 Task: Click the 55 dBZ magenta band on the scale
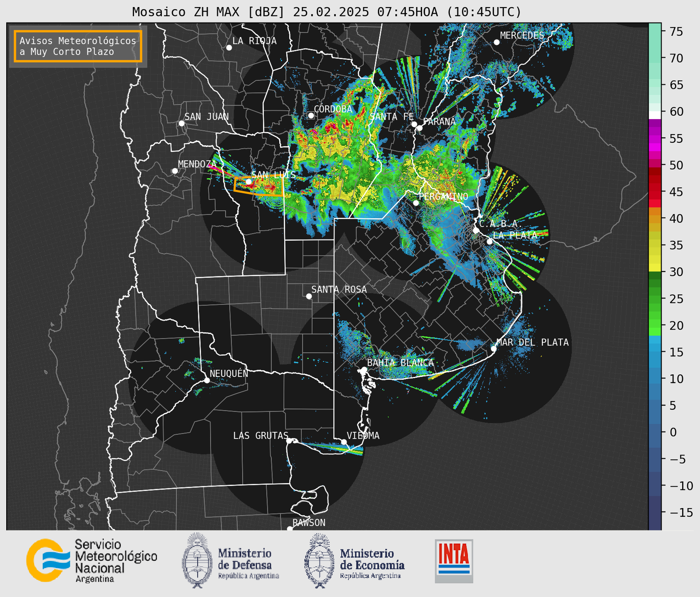(655, 138)
